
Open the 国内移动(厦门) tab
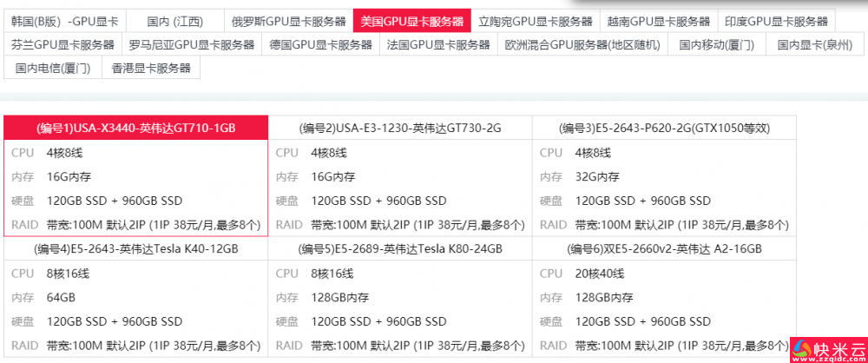coord(717,45)
